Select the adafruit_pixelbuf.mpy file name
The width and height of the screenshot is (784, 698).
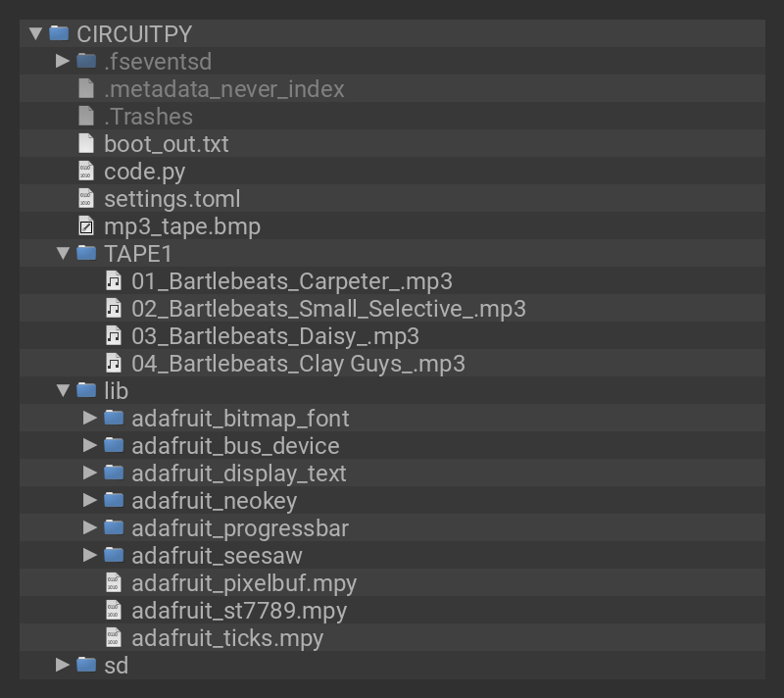(x=243, y=583)
